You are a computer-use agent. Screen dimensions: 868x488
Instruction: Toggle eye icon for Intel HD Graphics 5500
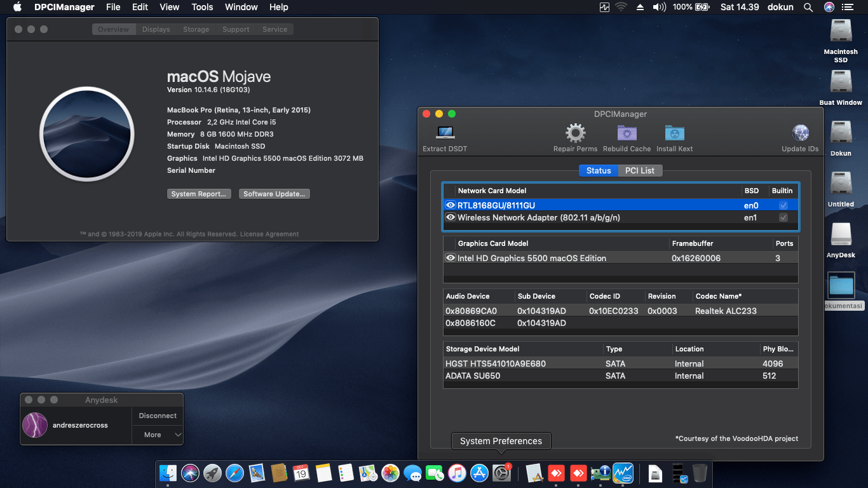(451, 258)
